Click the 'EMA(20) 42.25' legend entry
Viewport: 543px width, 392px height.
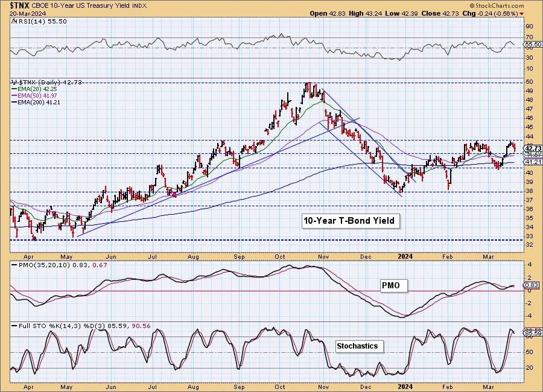(34, 89)
